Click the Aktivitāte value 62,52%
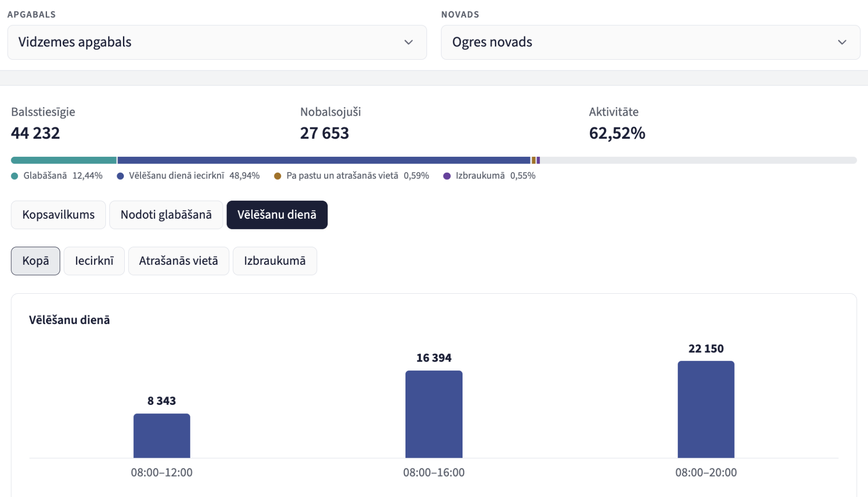Viewport: 868px width, 497px height. (617, 133)
